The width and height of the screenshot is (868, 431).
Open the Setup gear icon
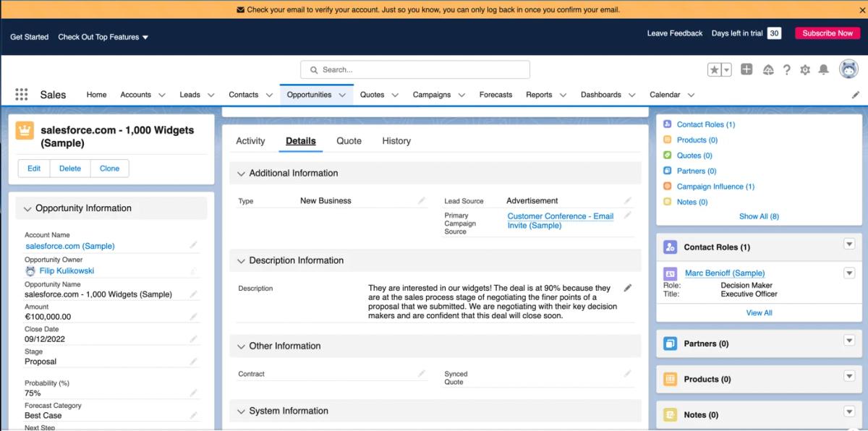pos(805,69)
